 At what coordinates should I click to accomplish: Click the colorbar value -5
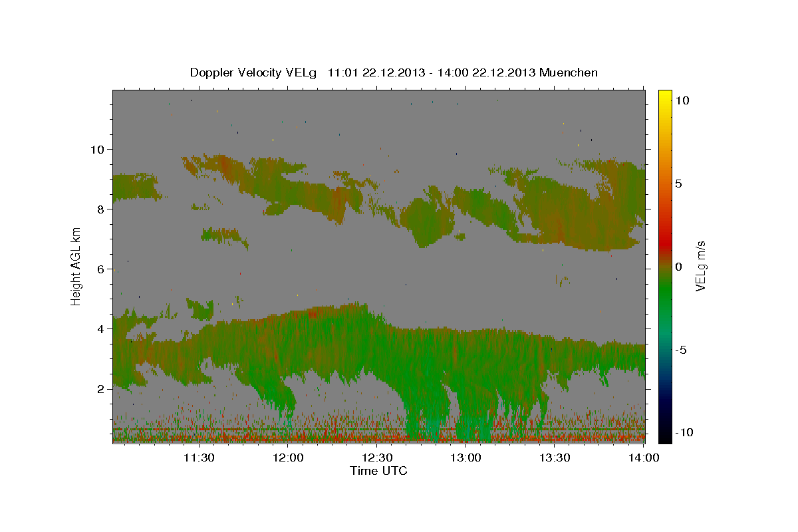681,349
